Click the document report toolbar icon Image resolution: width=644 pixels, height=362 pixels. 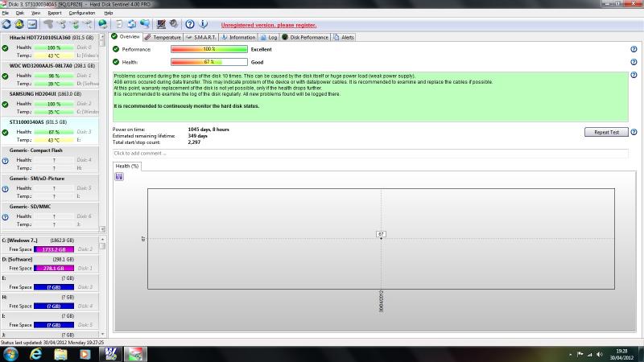pos(118,25)
